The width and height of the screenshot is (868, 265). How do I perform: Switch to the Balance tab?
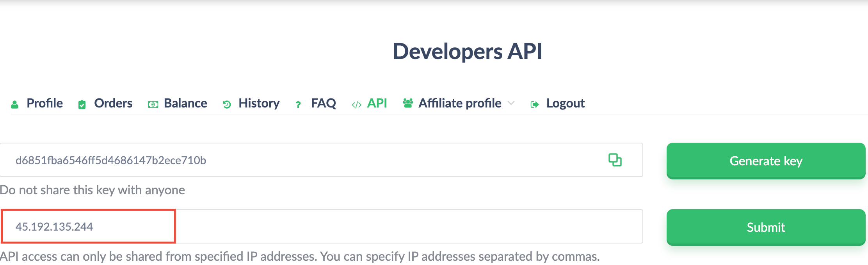(x=185, y=103)
